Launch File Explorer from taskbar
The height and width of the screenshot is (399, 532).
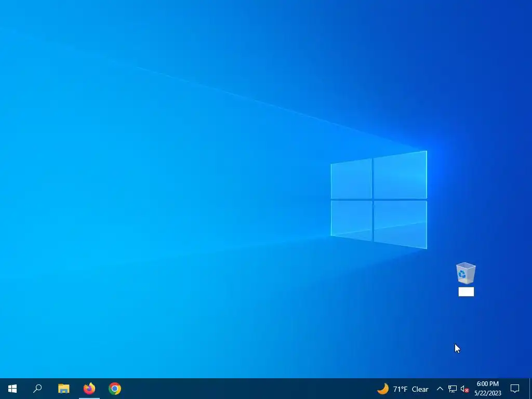click(x=63, y=389)
